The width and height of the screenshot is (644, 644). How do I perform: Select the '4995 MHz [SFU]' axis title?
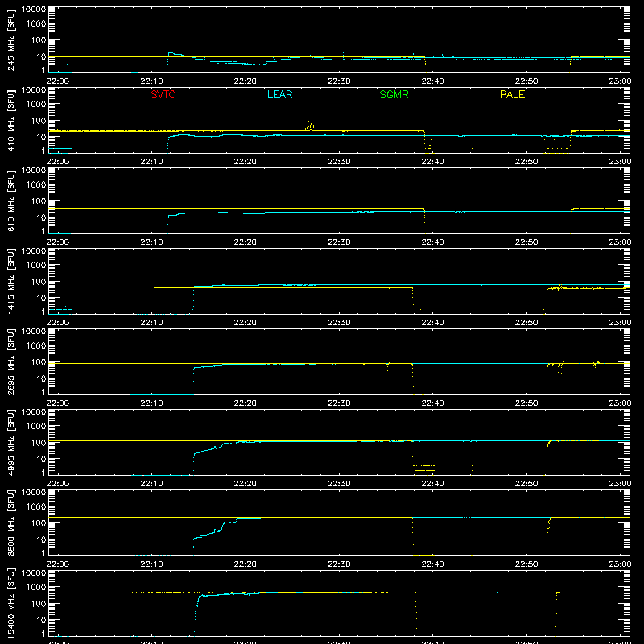pos(11,442)
